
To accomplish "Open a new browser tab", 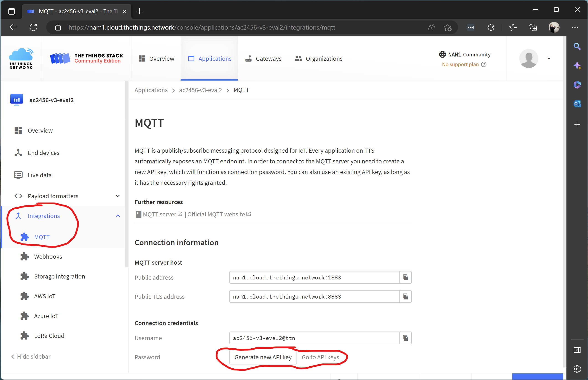I will (x=139, y=11).
